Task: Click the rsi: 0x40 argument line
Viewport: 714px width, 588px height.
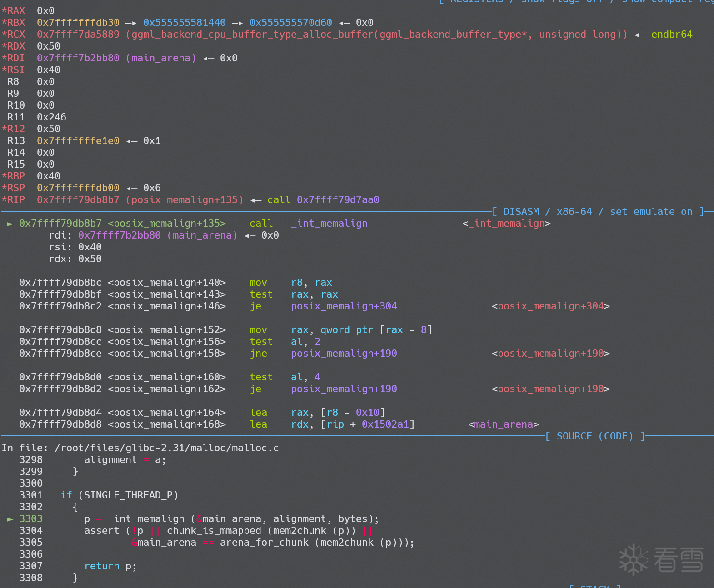Action: [x=75, y=247]
